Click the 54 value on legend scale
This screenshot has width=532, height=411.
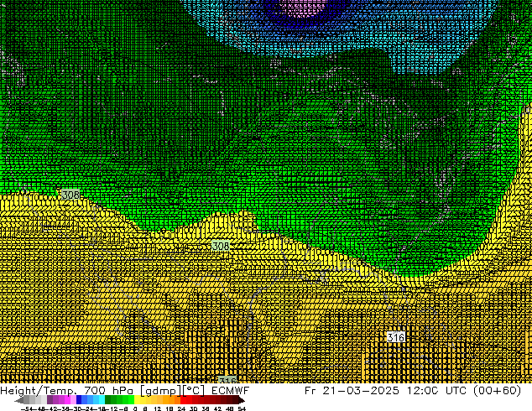point(242,408)
